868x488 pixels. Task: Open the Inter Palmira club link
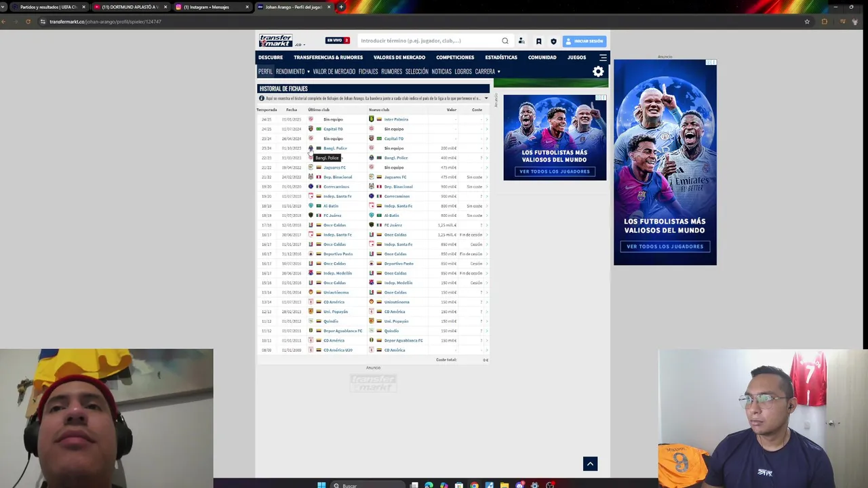(x=396, y=119)
